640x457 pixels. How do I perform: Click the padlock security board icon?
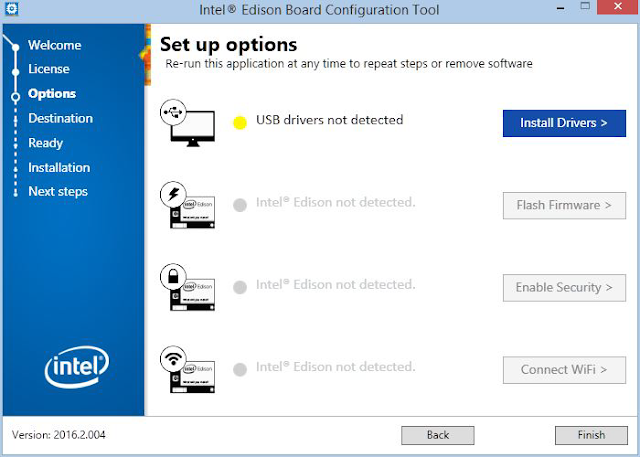pyautogui.click(x=188, y=287)
